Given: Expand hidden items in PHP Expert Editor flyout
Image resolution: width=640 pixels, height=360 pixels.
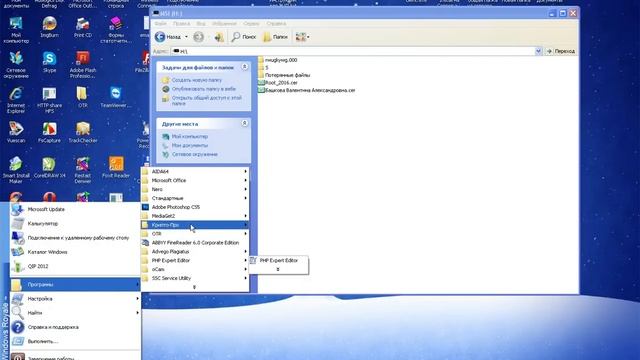Looking at the screenshot, I should (278, 269).
